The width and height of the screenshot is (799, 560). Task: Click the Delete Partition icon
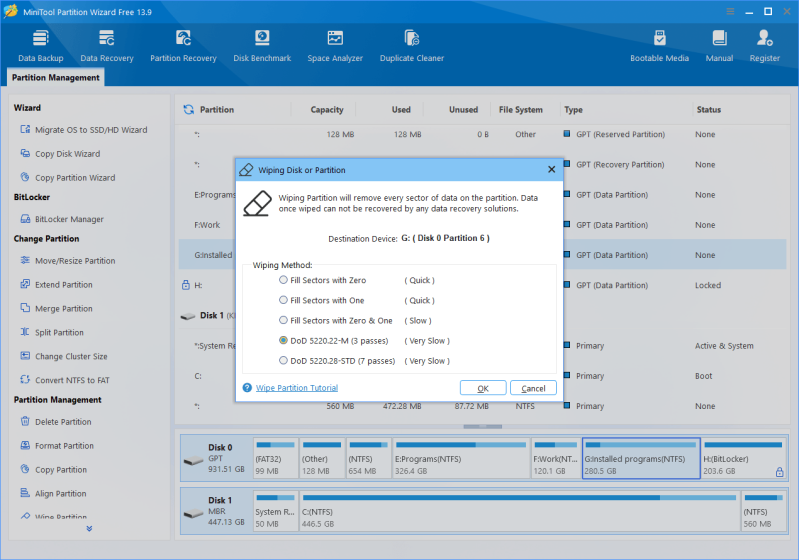pos(25,421)
